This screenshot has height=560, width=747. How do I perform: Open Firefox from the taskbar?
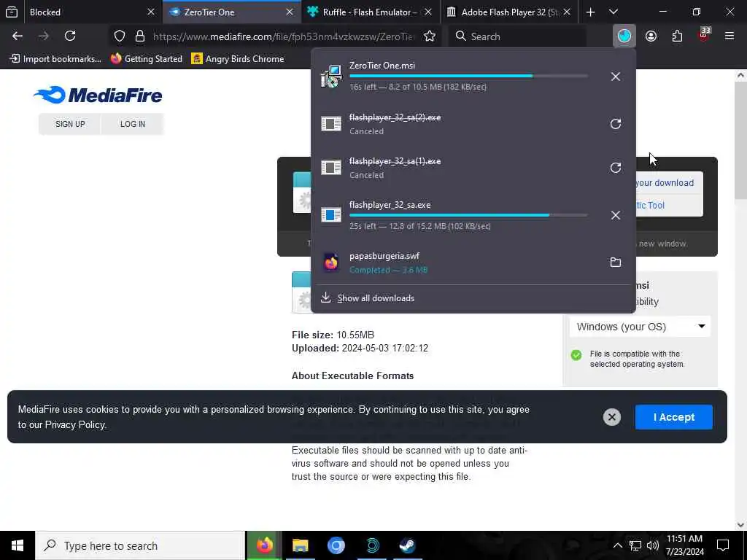pyautogui.click(x=264, y=545)
